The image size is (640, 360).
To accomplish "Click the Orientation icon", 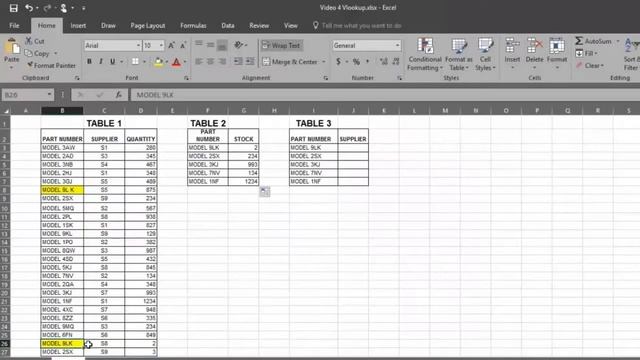I will click(239, 45).
